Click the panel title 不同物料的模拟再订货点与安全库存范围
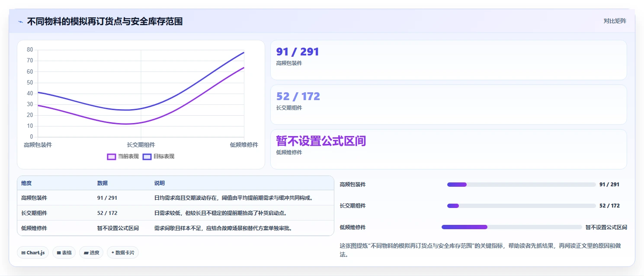This screenshot has width=644, height=276. [105, 21]
